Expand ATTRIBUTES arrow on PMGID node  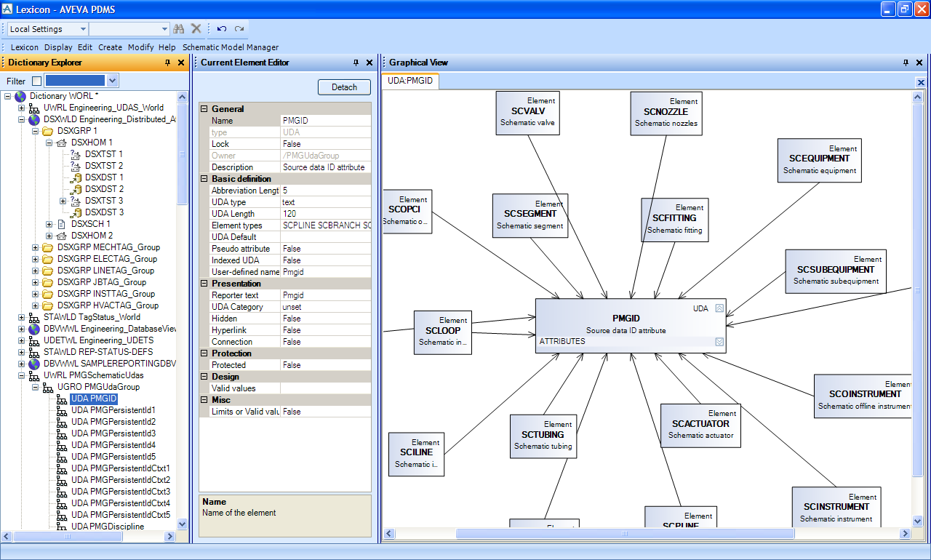pyautogui.click(x=719, y=341)
